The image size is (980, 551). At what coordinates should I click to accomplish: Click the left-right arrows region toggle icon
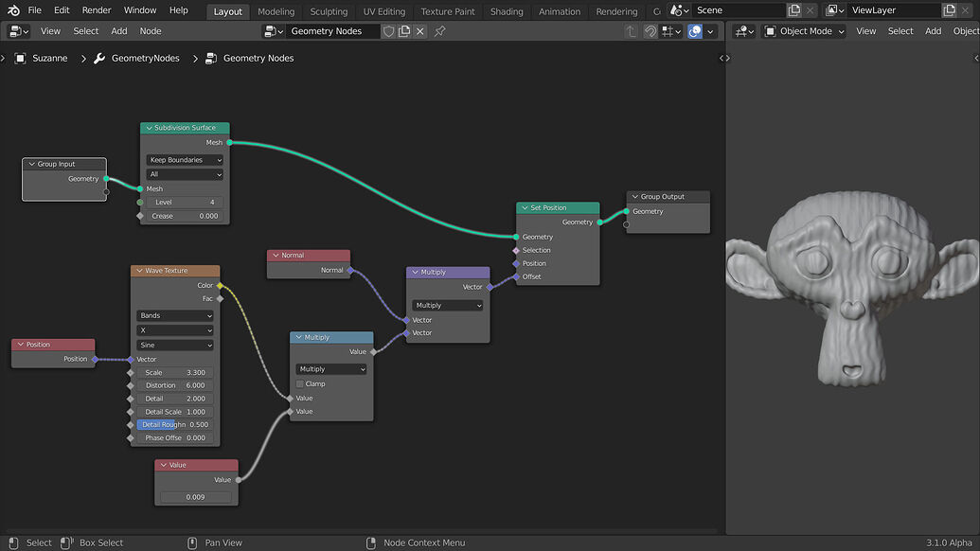click(x=724, y=58)
